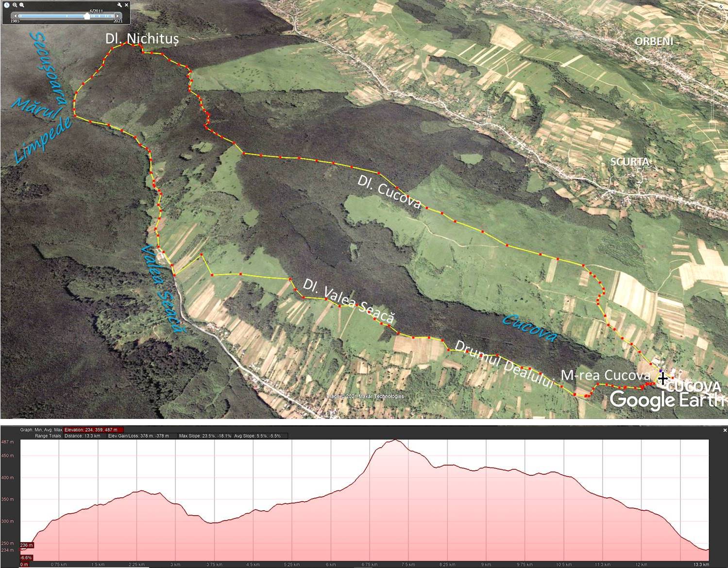Step to next imagery date
Screen dimensions: 728x568
[118, 16]
